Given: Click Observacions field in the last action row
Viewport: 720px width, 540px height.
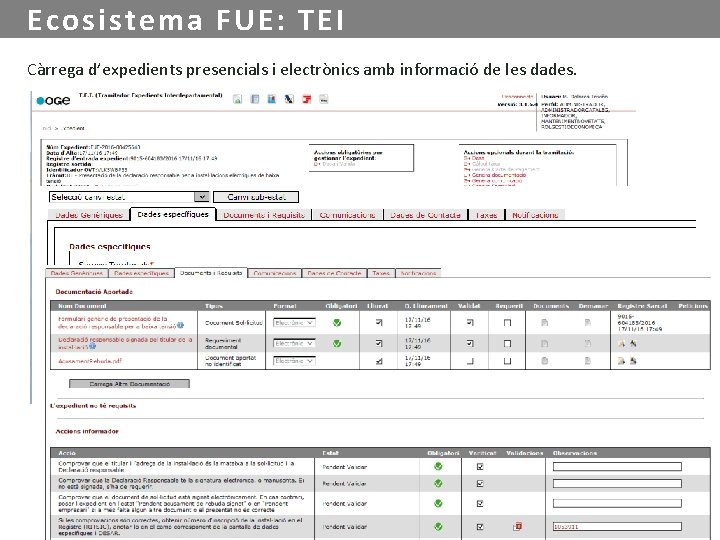Looking at the screenshot, I should tap(617, 527).
